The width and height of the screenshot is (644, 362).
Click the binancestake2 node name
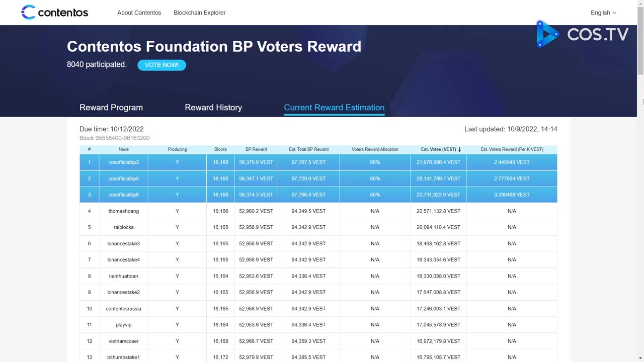pyautogui.click(x=124, y=292)
